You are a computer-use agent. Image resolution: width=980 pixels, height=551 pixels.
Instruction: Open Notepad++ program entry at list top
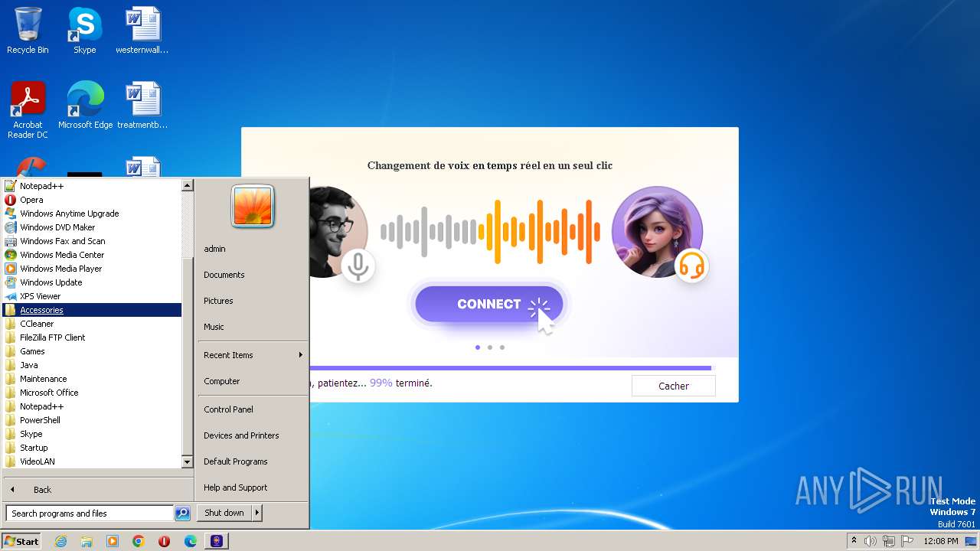coord(92,186)
